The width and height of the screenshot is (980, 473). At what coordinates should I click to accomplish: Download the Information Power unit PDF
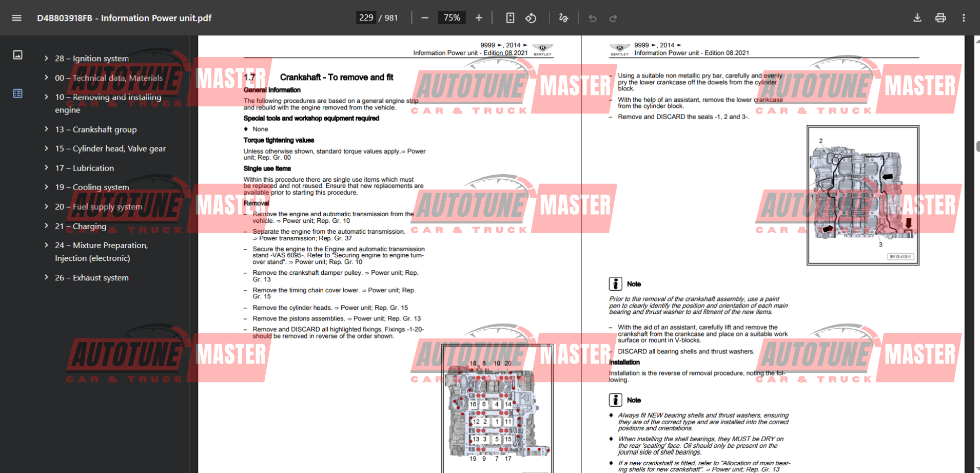[x=917, y=17]
